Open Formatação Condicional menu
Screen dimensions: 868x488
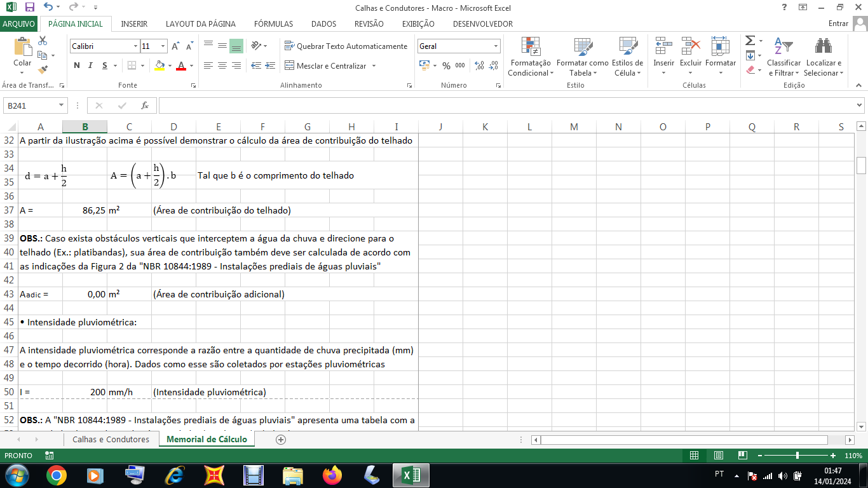[531, 57]
